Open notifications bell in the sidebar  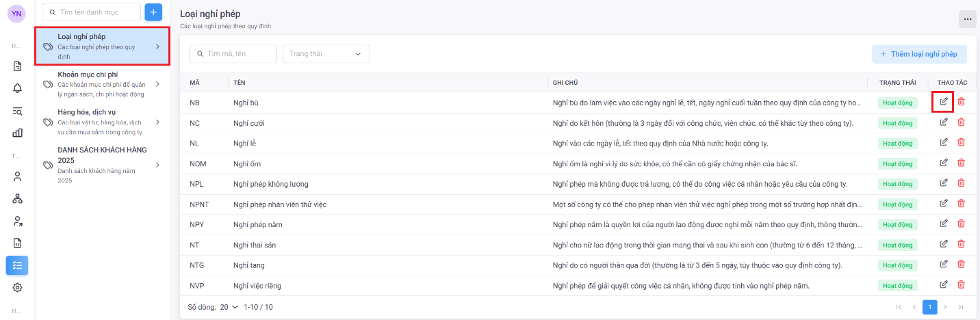point(18,88)
